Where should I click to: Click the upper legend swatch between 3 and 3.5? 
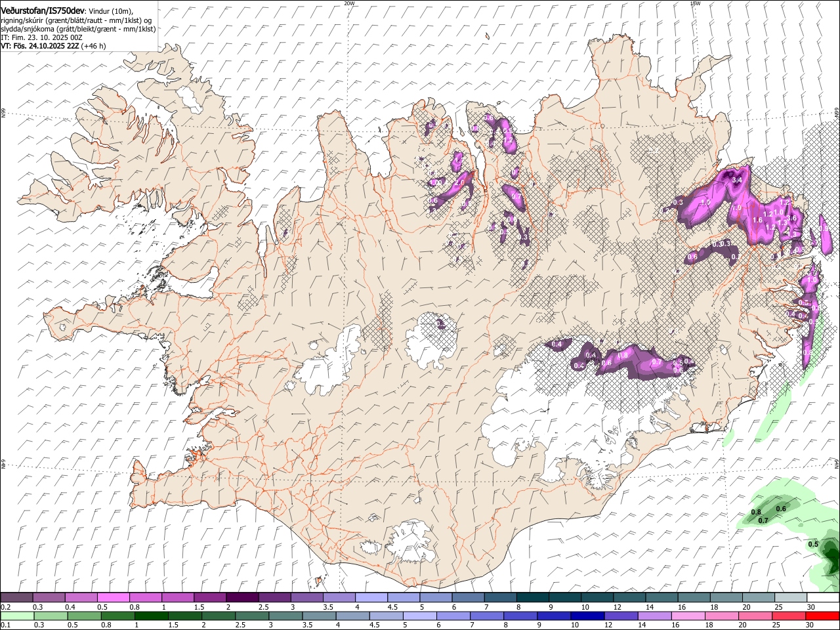pyautogui.click(x=306, y=597)
